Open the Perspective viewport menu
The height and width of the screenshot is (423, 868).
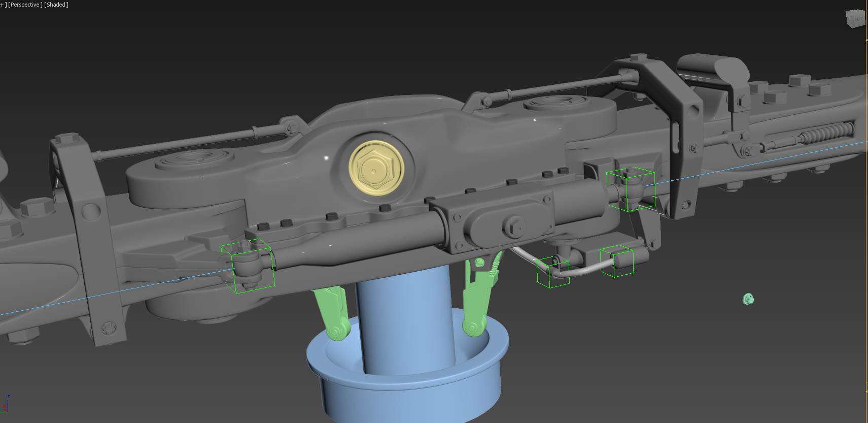point(24,5)
